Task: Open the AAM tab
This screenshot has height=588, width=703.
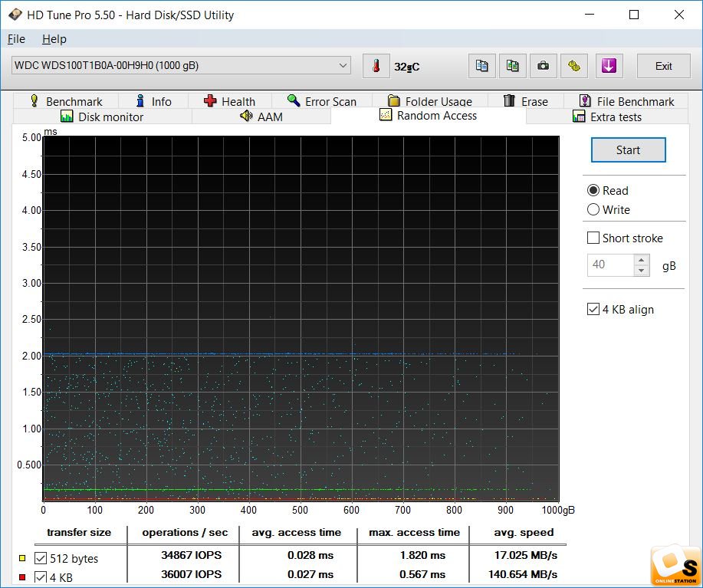Action: (x=261, y=117)
